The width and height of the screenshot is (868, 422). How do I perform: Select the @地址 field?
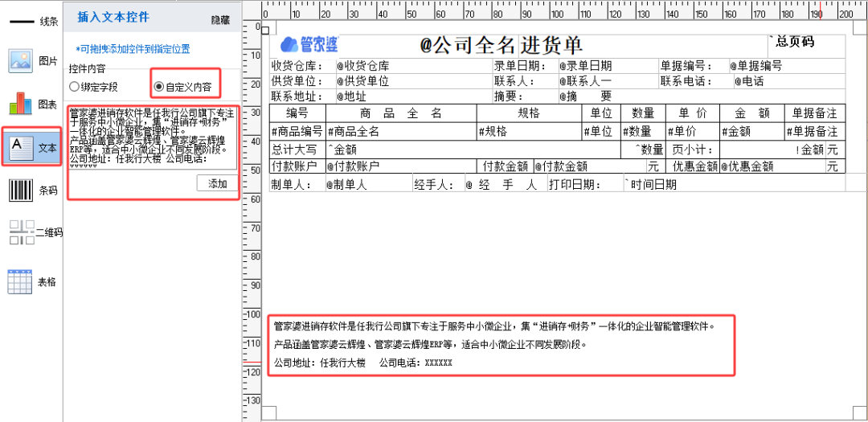coord(351,96)
